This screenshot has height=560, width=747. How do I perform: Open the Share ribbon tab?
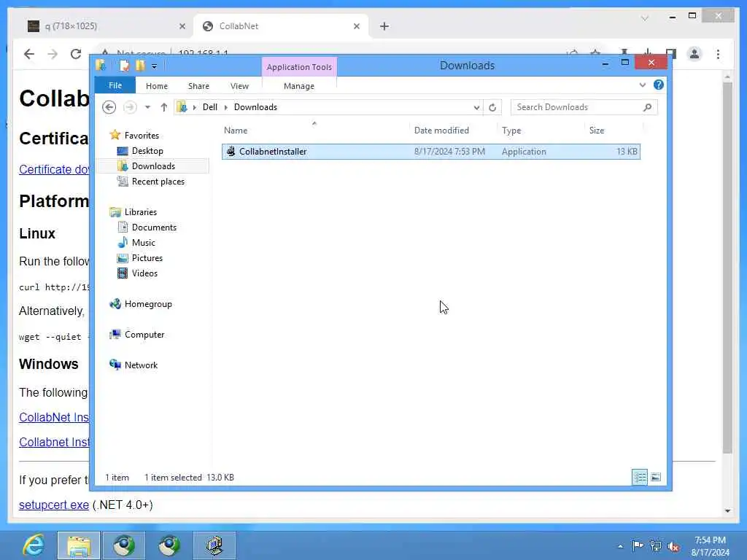click(x=198, y=86)
